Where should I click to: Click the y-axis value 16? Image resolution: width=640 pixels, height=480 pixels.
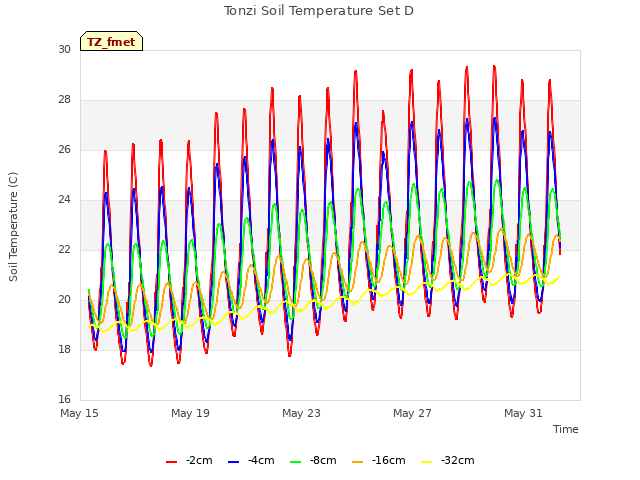64,399
